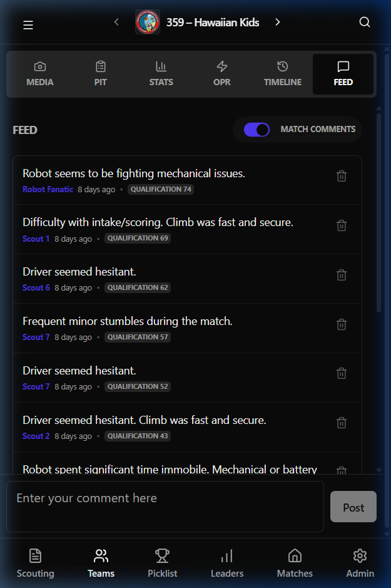Open Scout 1's profile link
Screen dimensions: 391x588
(x=36, y=239)
